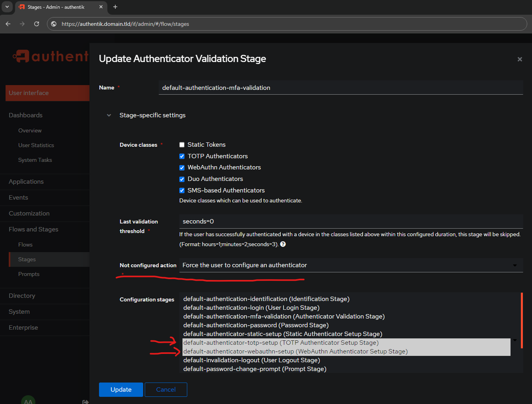Select default-authentication-identification (Identification Stage)

tap(346, 299)
